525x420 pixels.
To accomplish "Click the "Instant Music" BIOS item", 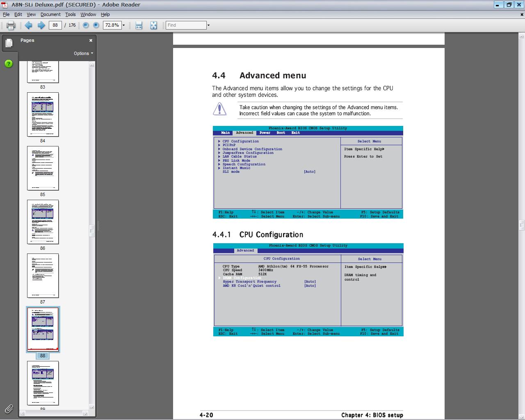I will point(236,168).
